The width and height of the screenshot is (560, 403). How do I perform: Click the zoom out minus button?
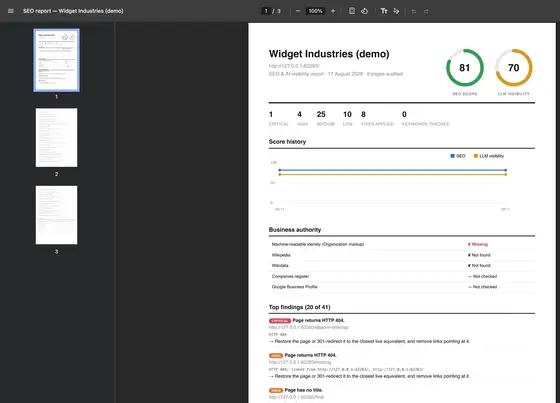[298, 11]
